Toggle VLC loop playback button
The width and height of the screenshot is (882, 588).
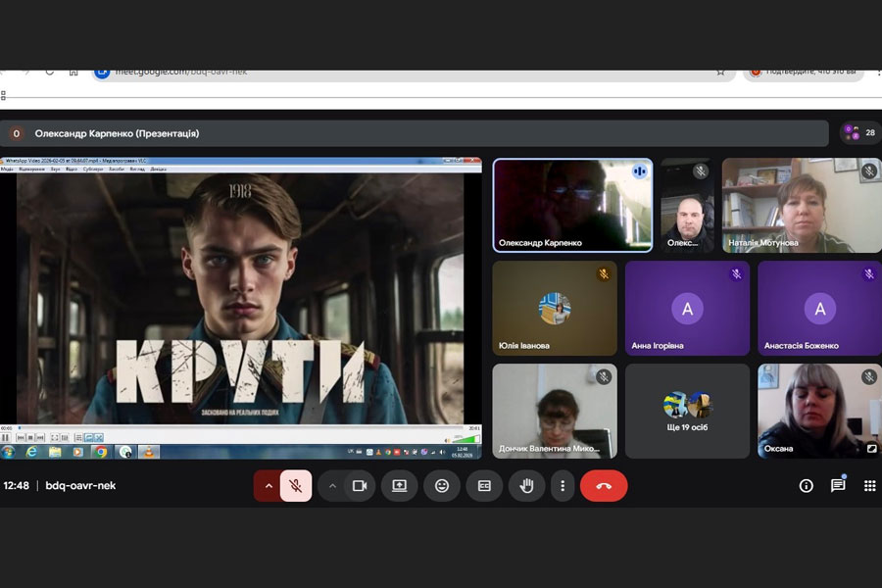(89, 437)
